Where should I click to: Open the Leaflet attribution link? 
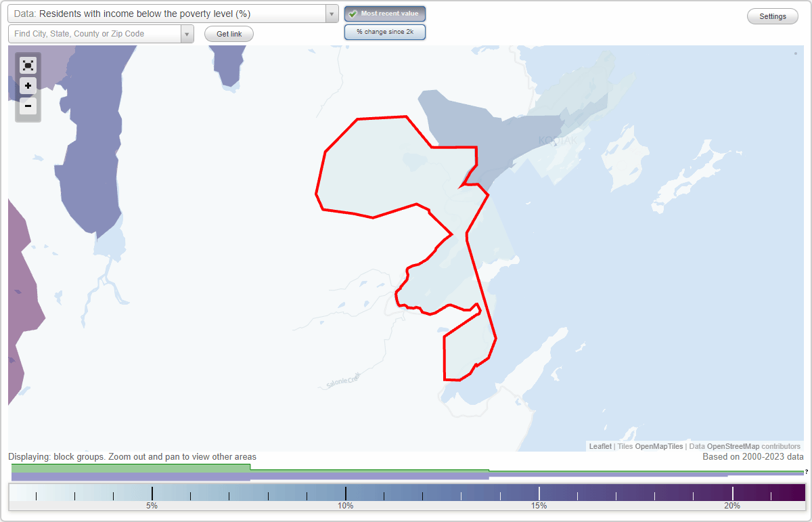tap(600, 446)
